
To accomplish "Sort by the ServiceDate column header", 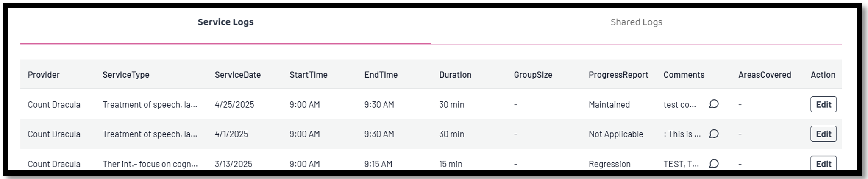I will tap(238, 75).
